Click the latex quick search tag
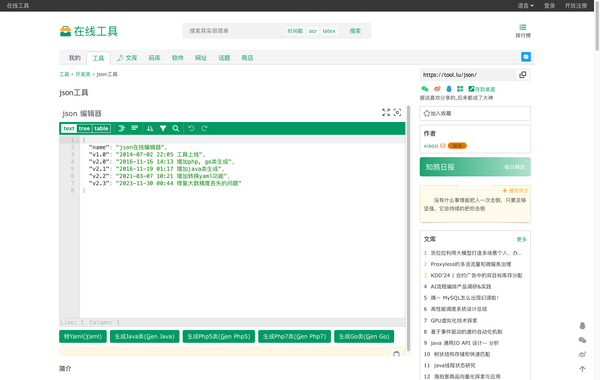The width and height of the screenshot is (600, 380). [329, 31]
